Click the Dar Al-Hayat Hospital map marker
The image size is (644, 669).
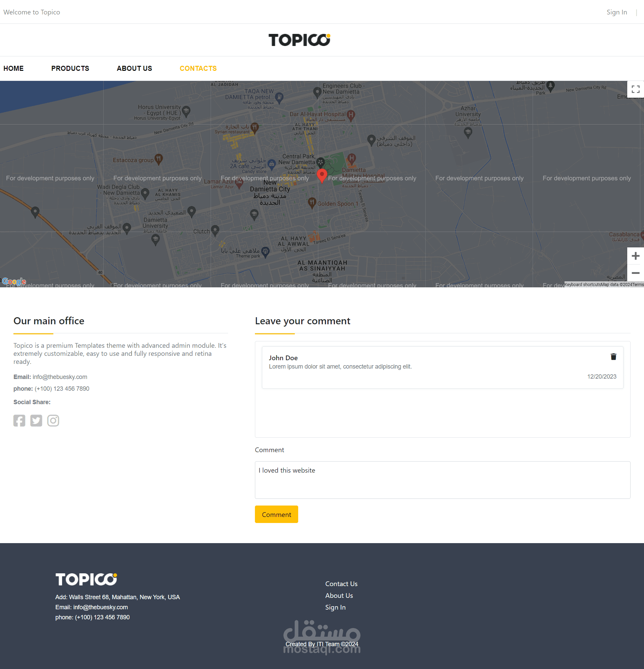pos(351,115)
